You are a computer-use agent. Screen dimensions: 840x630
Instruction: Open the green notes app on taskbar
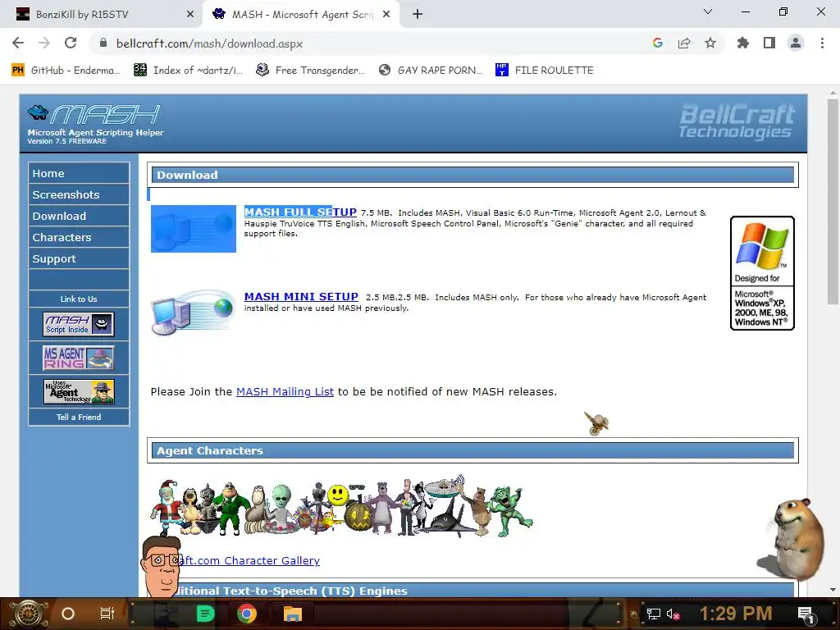tap(205, 614)
